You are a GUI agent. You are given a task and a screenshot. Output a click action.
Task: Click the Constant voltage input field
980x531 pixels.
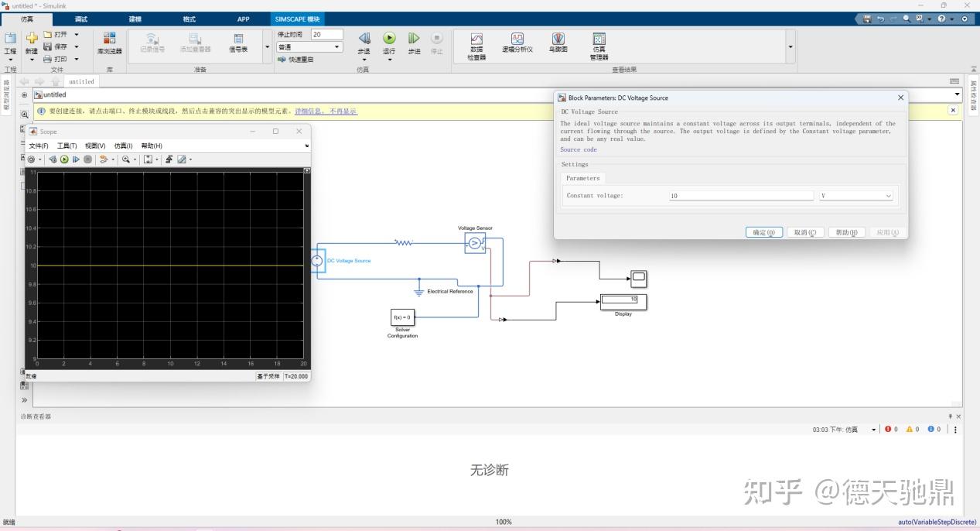[x=739, y=195]
